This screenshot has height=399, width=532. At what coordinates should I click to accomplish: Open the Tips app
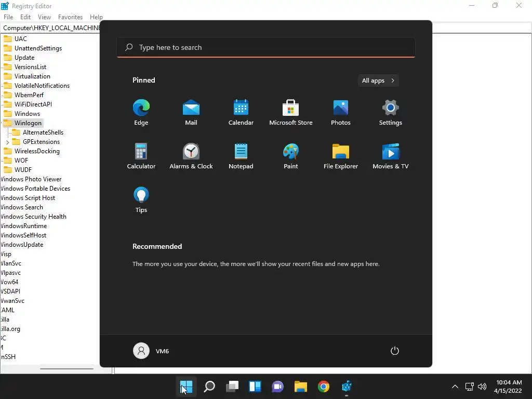click(x=141, y=199)
